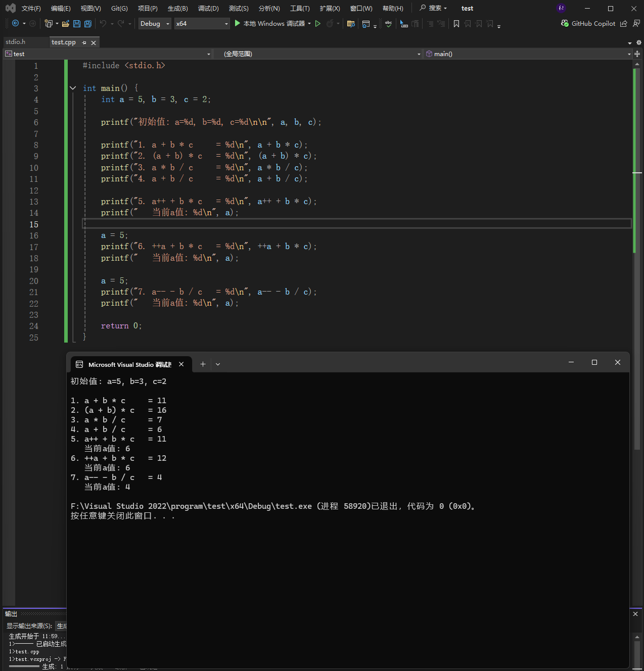Click the 'int a = 5, b = 3, c = 2;' line
This screenshot has width=644, height=671.
tap(156, 100)
